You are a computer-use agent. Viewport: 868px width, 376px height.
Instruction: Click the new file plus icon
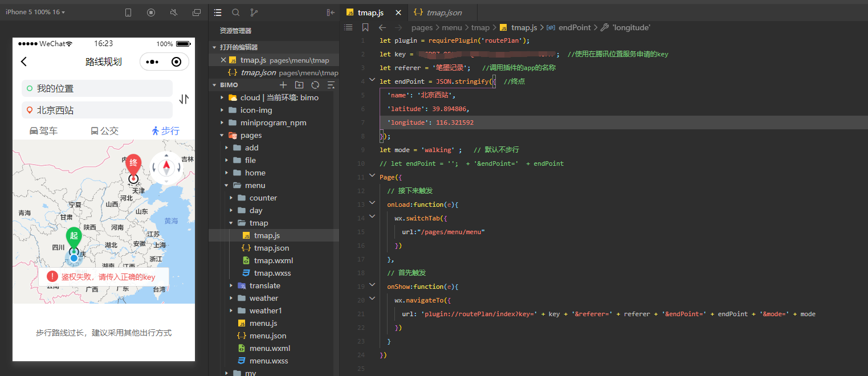point(283,85)
